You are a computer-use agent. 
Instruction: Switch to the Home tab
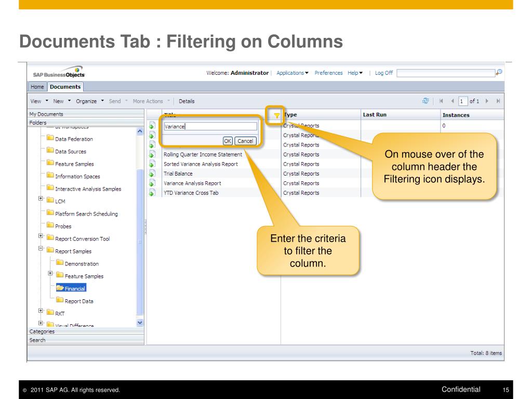tap(37, 87)
